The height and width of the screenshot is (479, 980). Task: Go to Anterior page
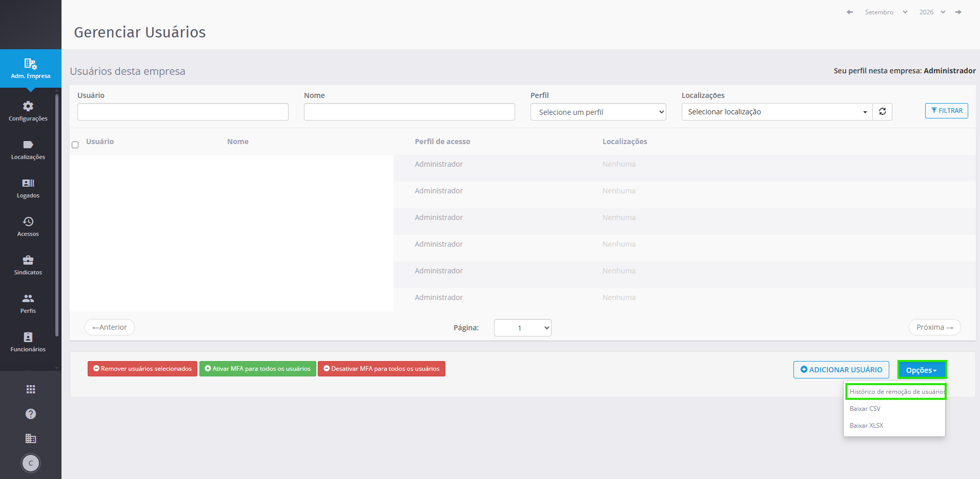click(110, 327)
